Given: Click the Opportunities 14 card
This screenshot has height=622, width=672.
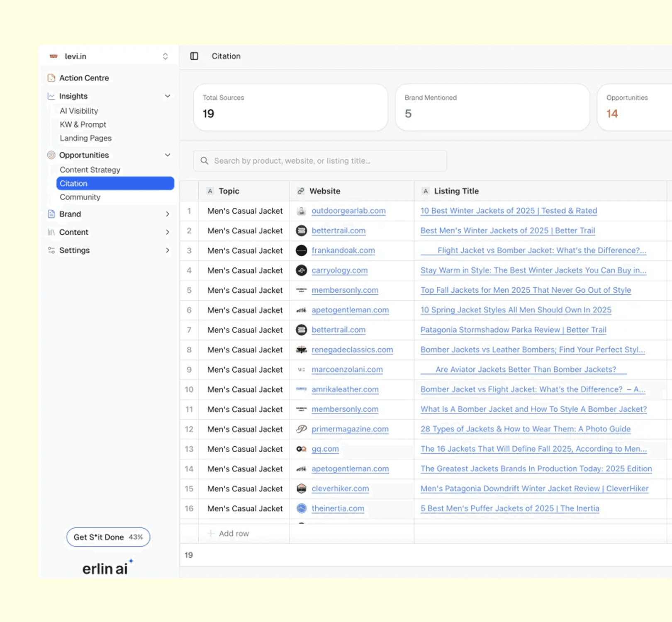Looking at the screenshot, I should click(x=635, y=107).
